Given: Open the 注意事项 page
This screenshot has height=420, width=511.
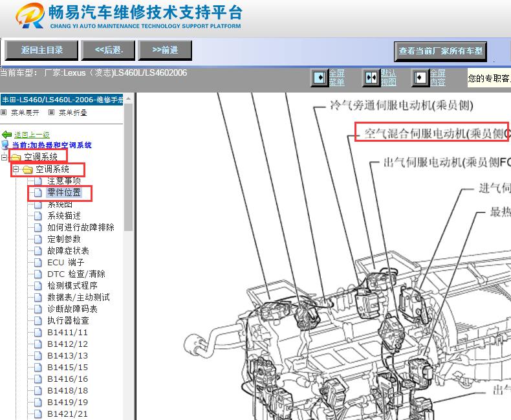Looking at the screenshot, I should (64, 181).
